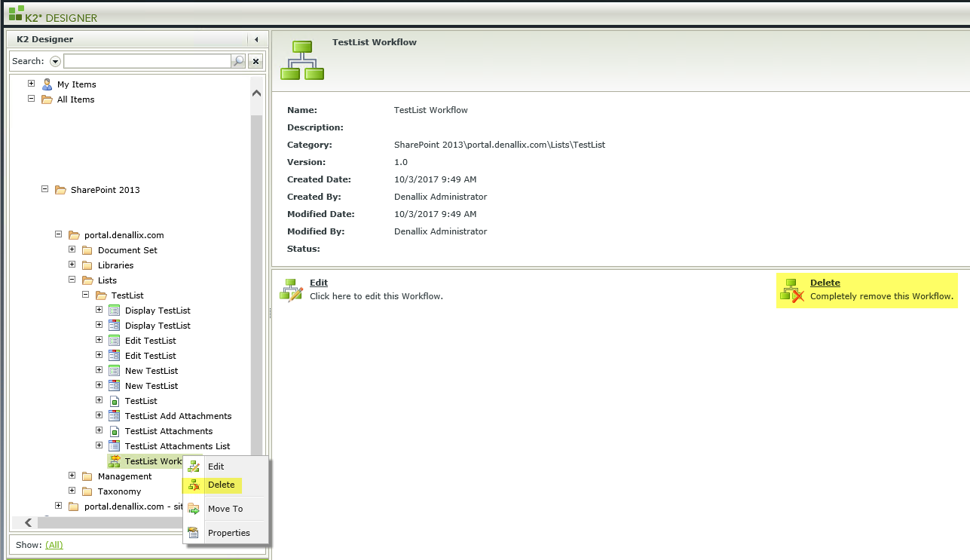This screenshot has width=970, height=560.
Task: Expand the Document Set folder
Action: [72, 249]
